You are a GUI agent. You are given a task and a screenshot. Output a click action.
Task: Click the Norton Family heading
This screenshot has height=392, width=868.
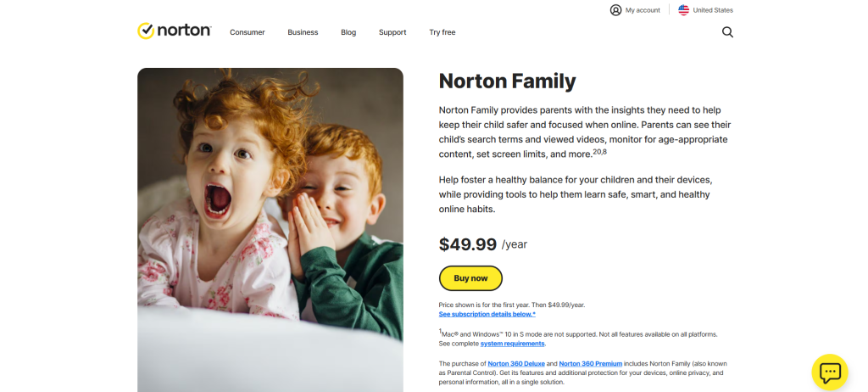(507, 81)
